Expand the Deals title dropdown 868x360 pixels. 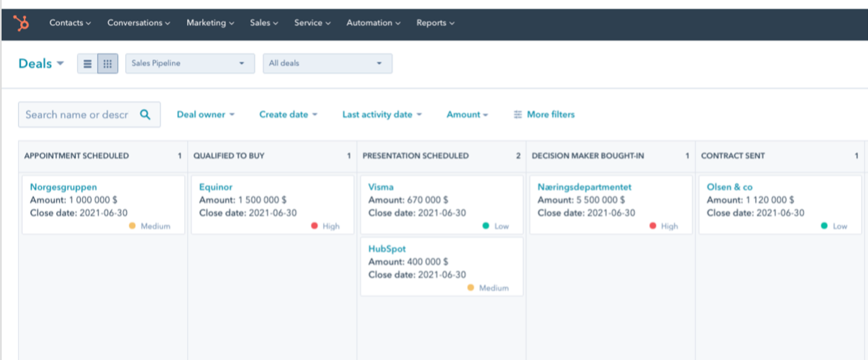[41, 63]
